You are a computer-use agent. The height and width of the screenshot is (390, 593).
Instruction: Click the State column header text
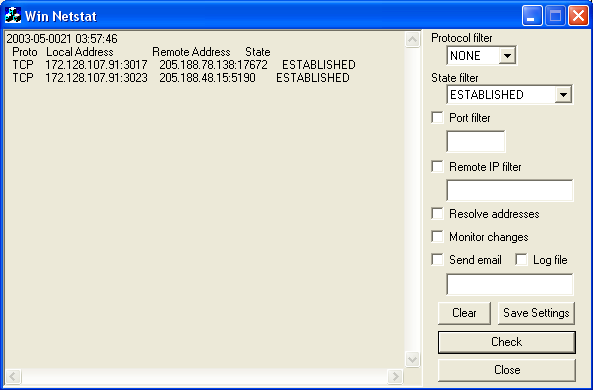pos(258,52)
